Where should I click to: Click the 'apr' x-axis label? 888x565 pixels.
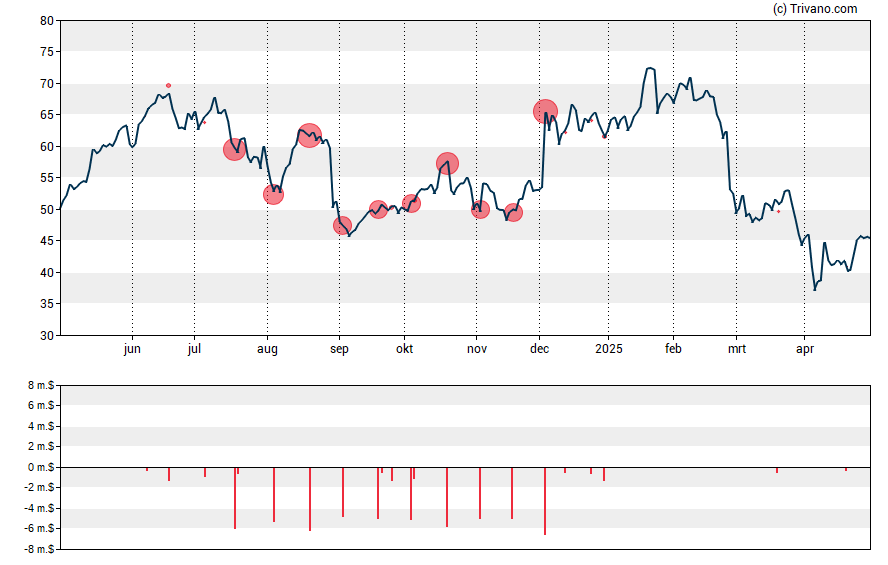click(805, 349)
